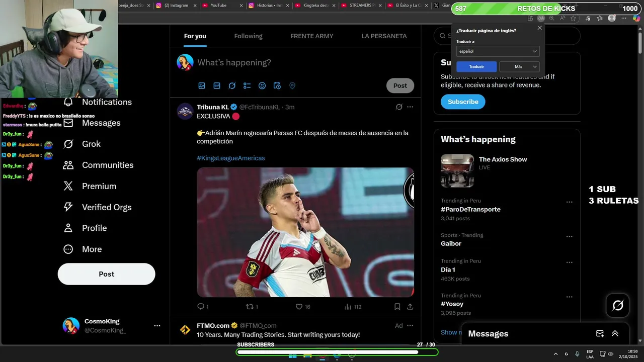The height and width of the screenshot is (362, 644).
Task: Add a poll to the post
Action: click(x=247, y=86)
